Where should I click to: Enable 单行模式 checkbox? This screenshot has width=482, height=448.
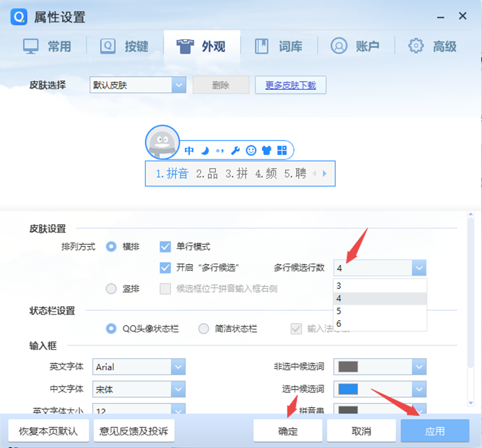coord(165,246)
